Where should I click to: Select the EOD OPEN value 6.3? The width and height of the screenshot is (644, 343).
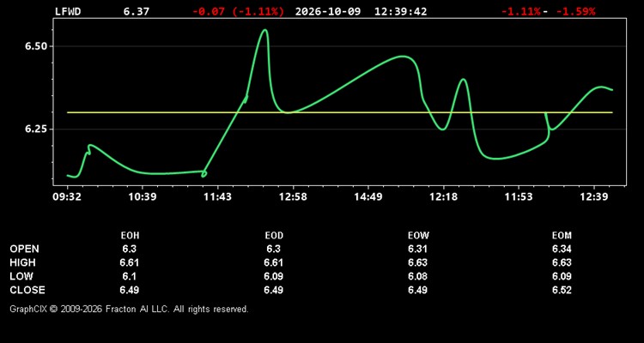[x=274, y=249]
